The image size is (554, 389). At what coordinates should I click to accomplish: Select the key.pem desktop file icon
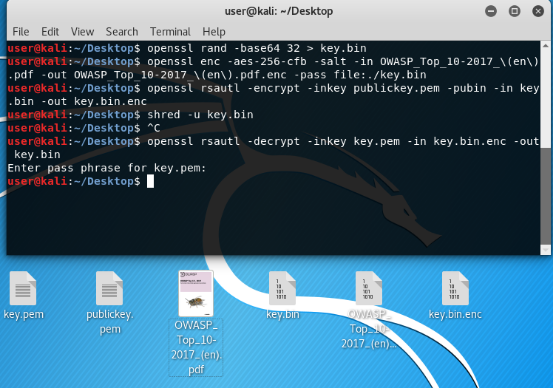23,288
